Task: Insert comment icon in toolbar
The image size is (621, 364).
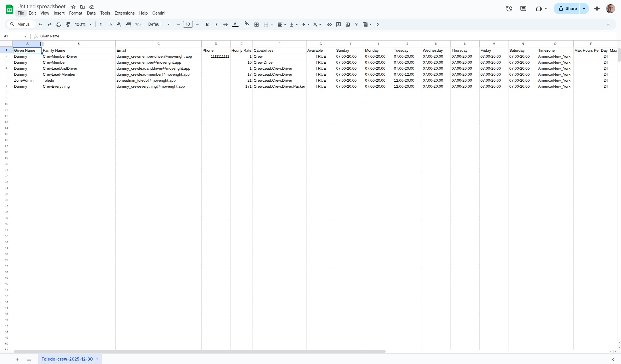Action: [338, 25]
